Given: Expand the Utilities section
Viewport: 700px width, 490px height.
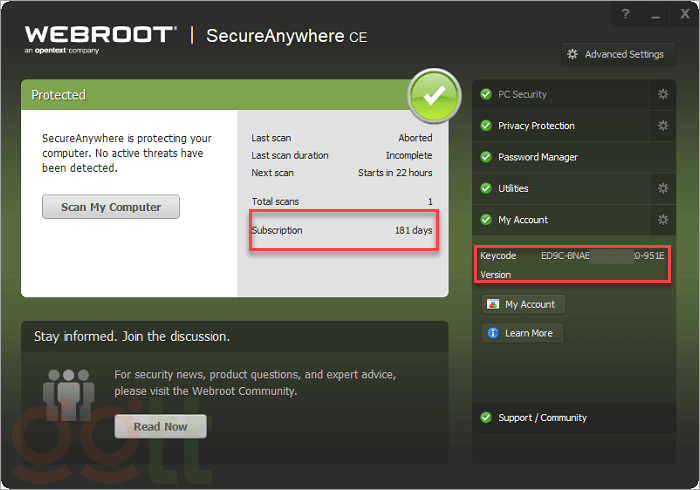Looking at the screenshot, I should 513,189.
